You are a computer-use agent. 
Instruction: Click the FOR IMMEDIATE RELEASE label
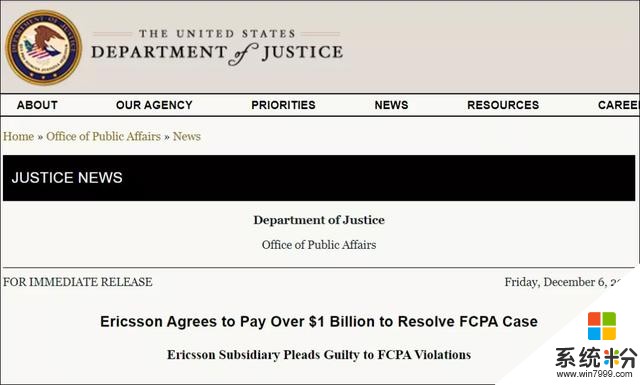(x=78, y=282)
